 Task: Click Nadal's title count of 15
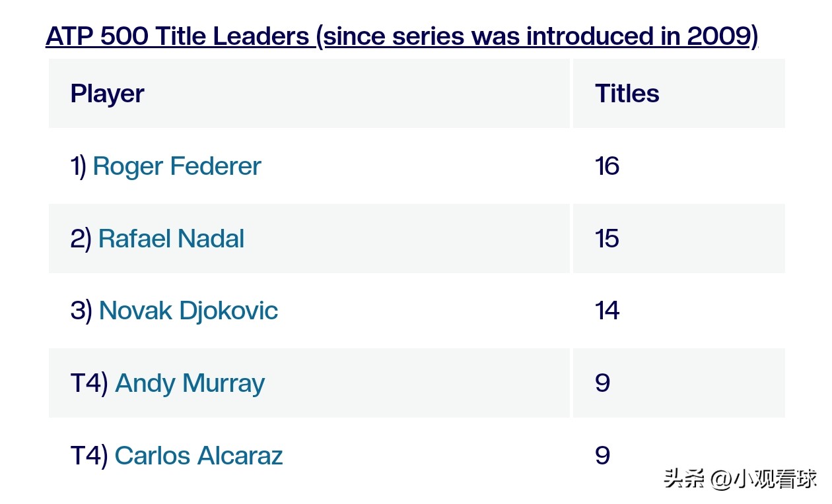pyautogui.click(x=607, y=239)
